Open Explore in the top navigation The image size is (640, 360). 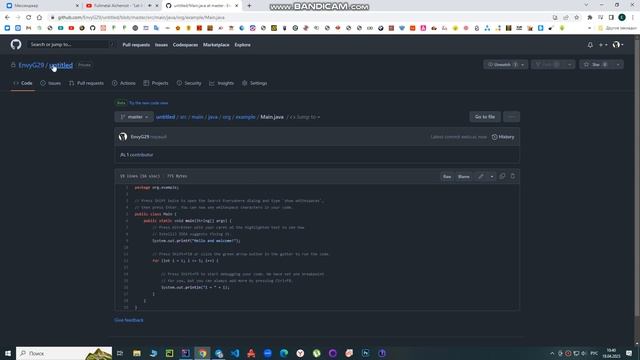(242, 45)
